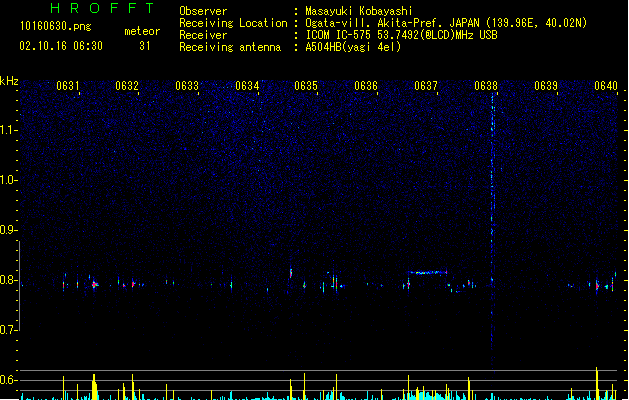Click the 0640 time marker
Image resolution: width=629 pixels, height=400 pixels.
click(x=606, y=86)
